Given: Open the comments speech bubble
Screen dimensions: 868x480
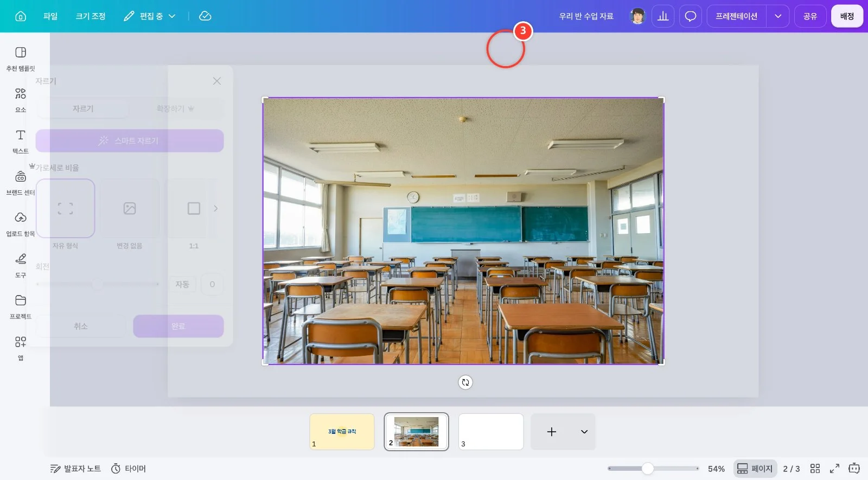Looking at the screenshot, I should [x=691, y=16].
